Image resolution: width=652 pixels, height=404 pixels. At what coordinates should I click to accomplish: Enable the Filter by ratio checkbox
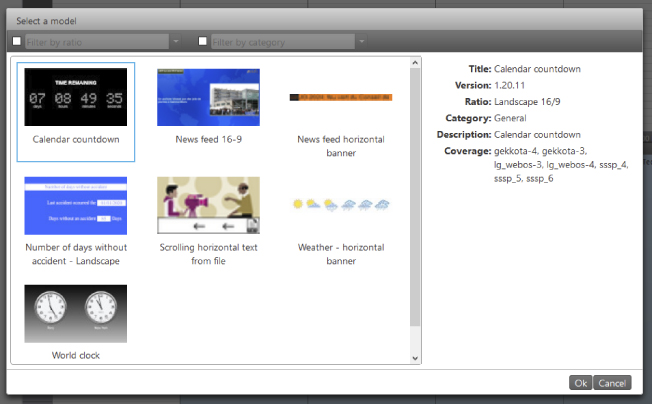pyautogui.click(x=15, y=42)
